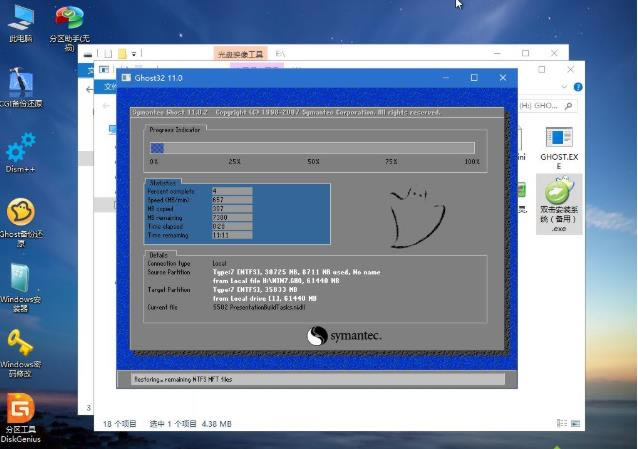This screenshot has height=449, width=638.
Task: Click the 选中 1 个项目 4.38 MB status text
Action: click(x=190, y=424)
